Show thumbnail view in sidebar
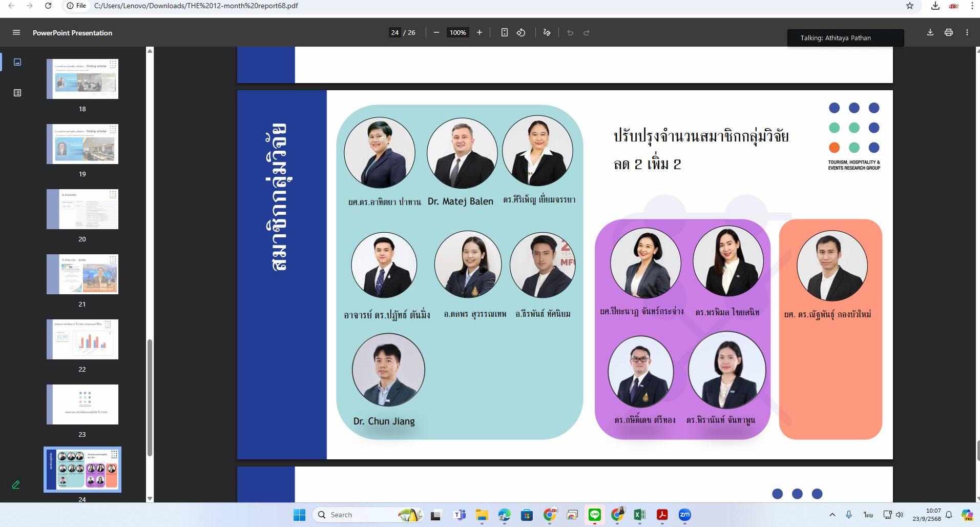The width and height of the screenshot is (980, 527). (x=17, y=62)
